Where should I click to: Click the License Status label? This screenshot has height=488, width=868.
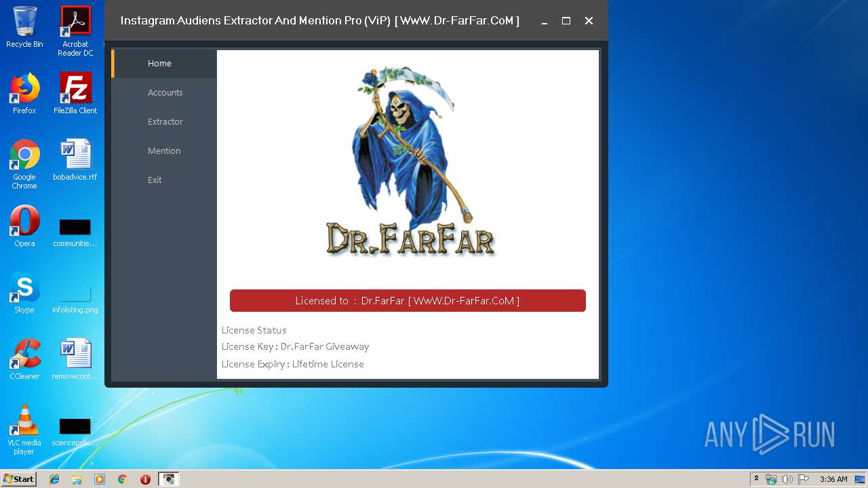(x=254, y=330)
